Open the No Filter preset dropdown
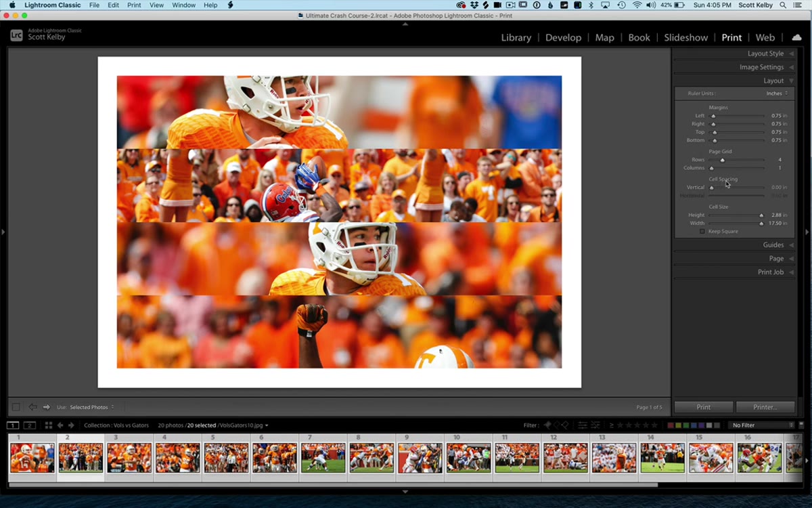 coord(762,425)
